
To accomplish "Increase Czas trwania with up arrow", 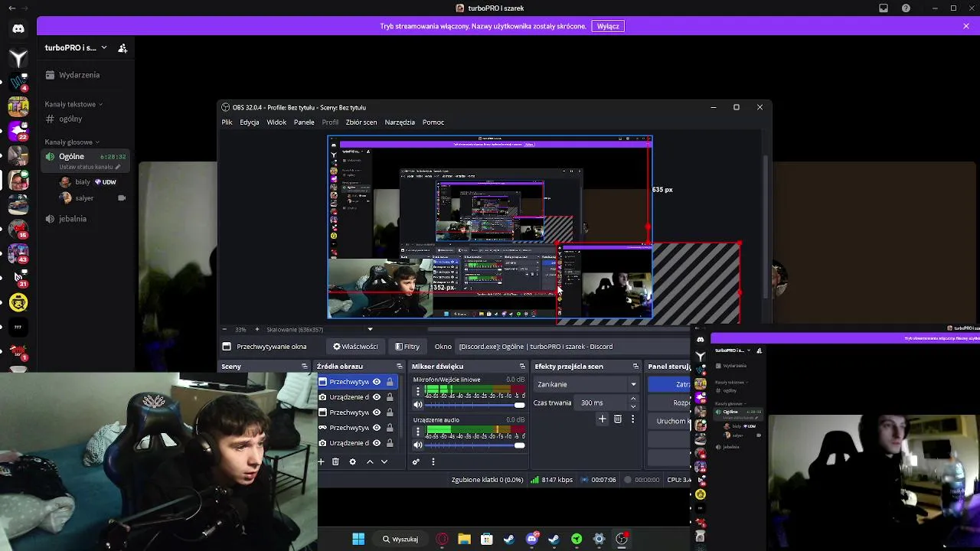I will pos(632,399).
